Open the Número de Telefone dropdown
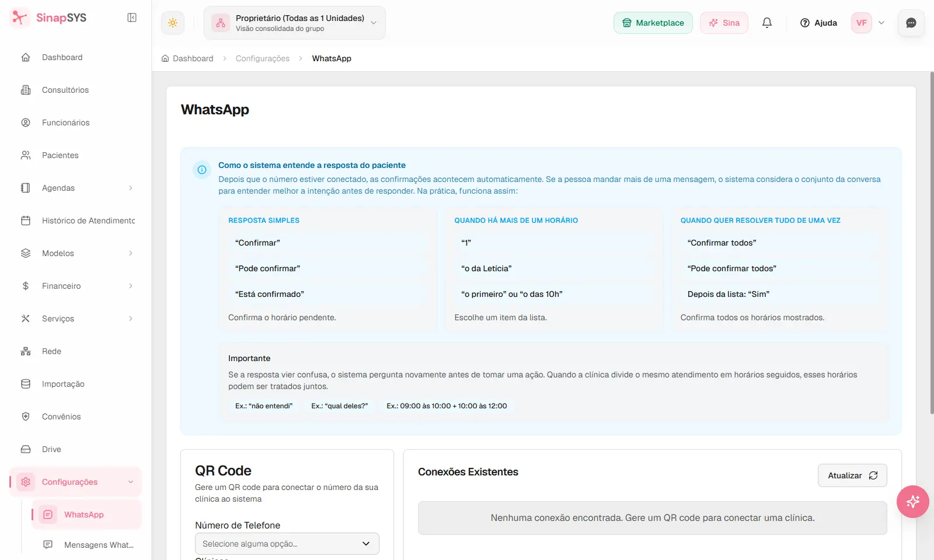This screenshot has height=560, width=934. [287, 544]
